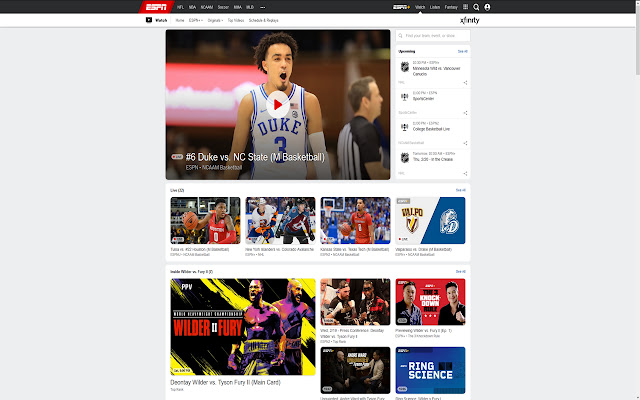Open Top Videos in the subnav
The height and width of the screenshot is (400, 640).
click(236, 20)
